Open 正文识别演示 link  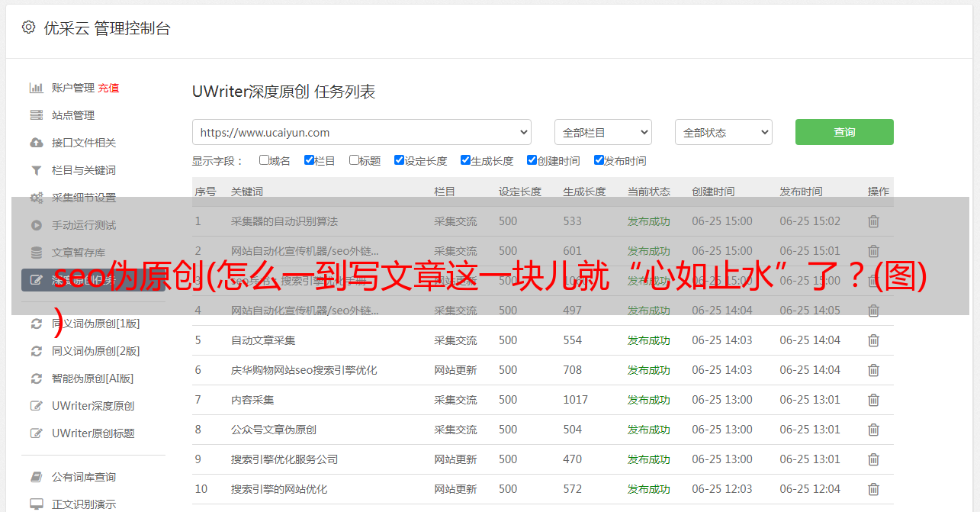click(84, 504)
